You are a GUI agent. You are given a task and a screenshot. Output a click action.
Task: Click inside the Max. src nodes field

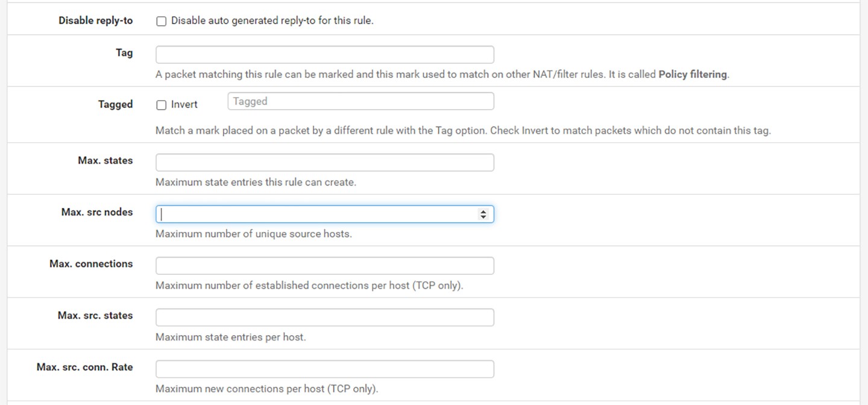click(x=313, y=214)
